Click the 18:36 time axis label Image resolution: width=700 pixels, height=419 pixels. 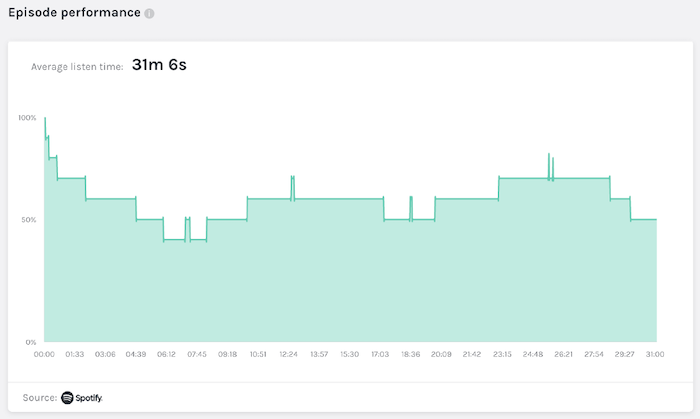click(x=410, y=354)
